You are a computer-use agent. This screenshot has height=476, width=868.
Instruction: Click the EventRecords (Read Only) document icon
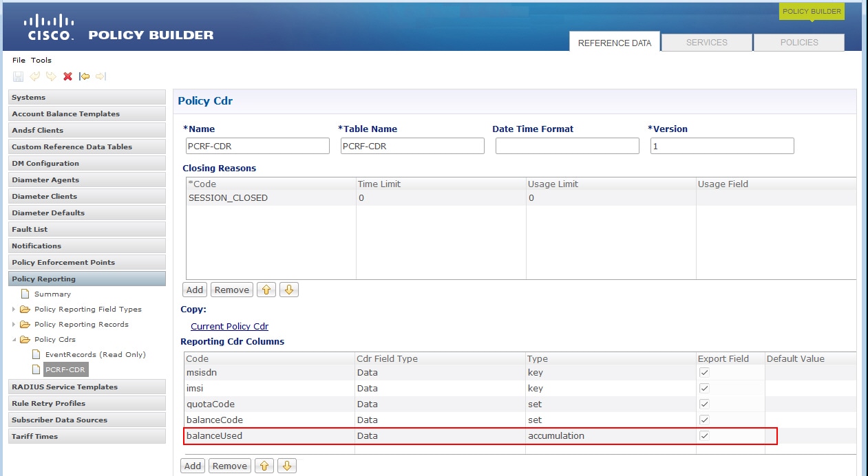pos(37,355)
